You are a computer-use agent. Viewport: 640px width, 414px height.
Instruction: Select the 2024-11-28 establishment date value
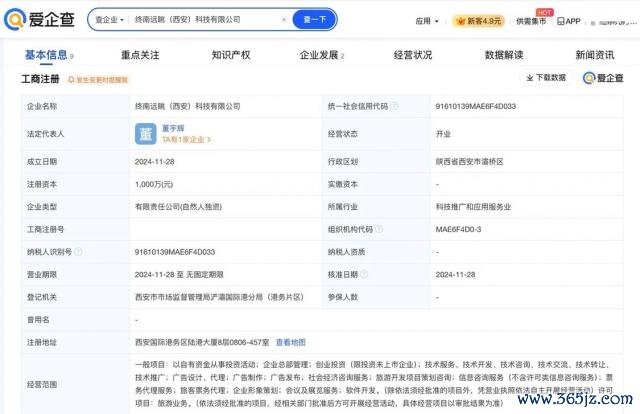[x=154, y=162]
